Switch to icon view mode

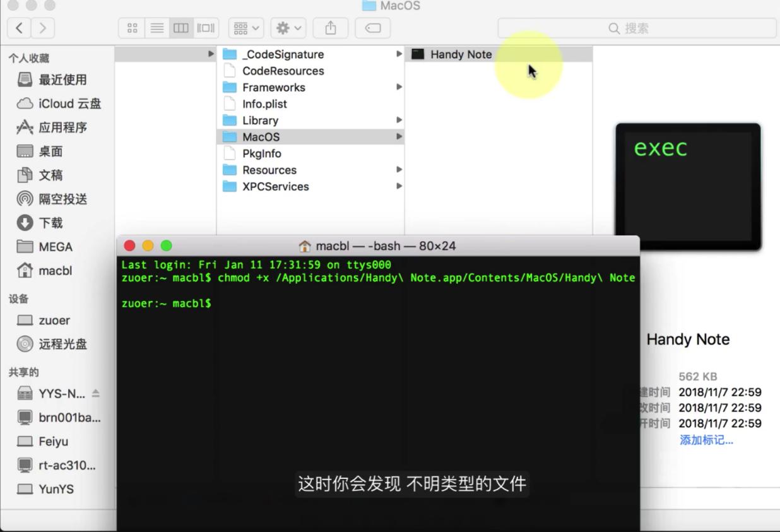point(132,27)
